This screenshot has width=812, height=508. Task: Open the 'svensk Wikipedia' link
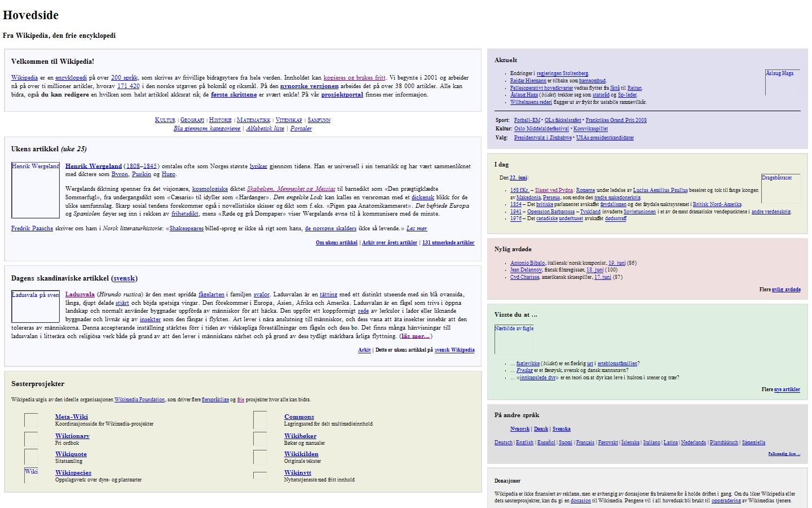454,350
